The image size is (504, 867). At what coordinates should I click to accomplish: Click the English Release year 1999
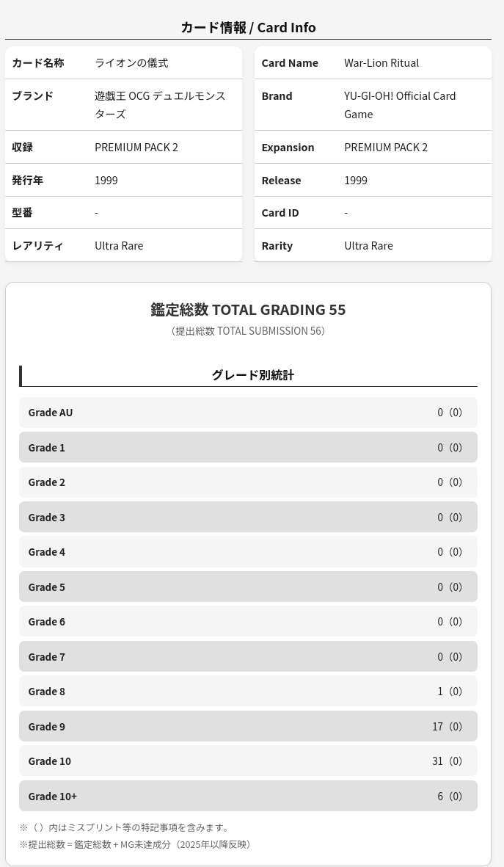(x=356, y=180)
